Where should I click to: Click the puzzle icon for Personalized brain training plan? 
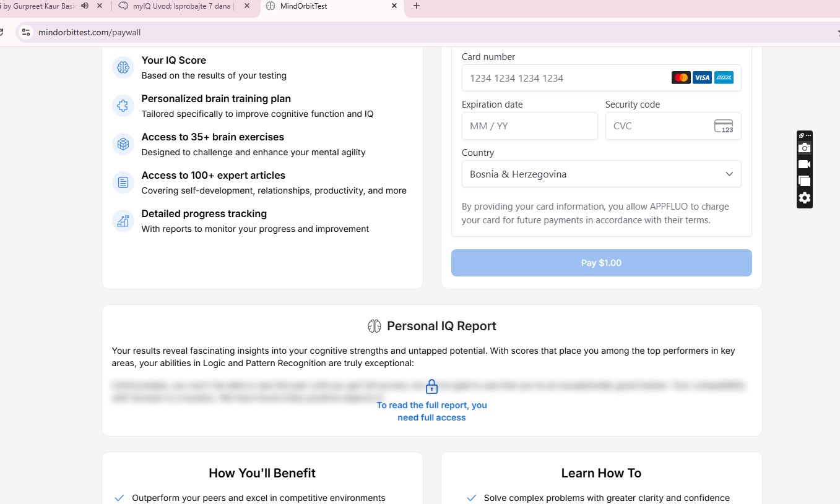(x=123, y=106)
